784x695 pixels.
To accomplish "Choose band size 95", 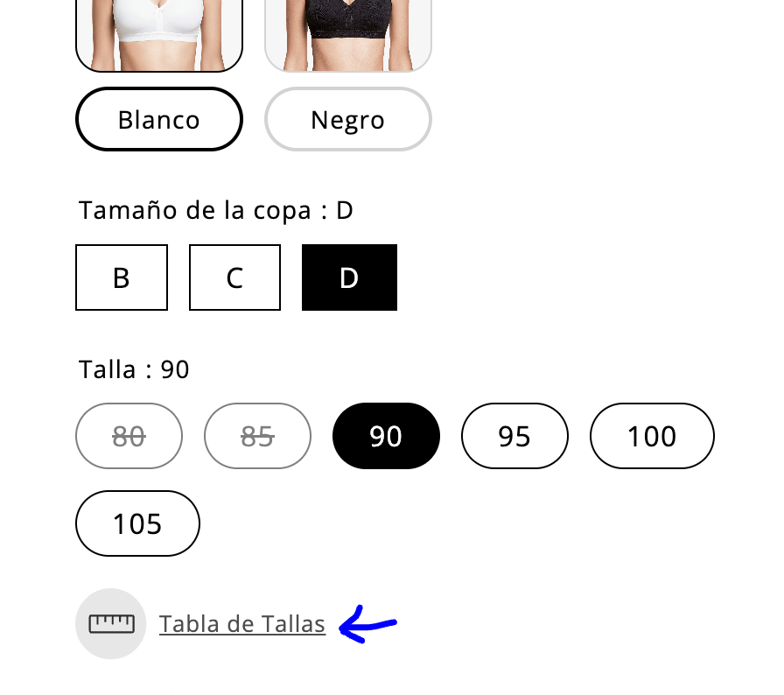I will coord(514,436).
